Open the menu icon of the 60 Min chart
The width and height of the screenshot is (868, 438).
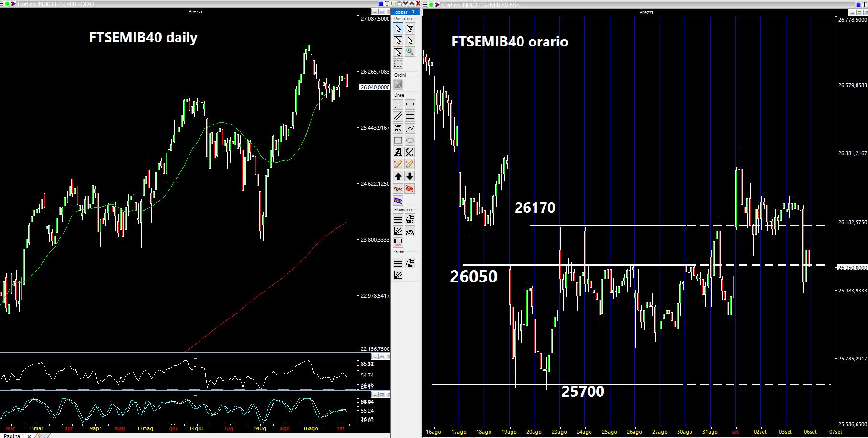click(424, 4)
